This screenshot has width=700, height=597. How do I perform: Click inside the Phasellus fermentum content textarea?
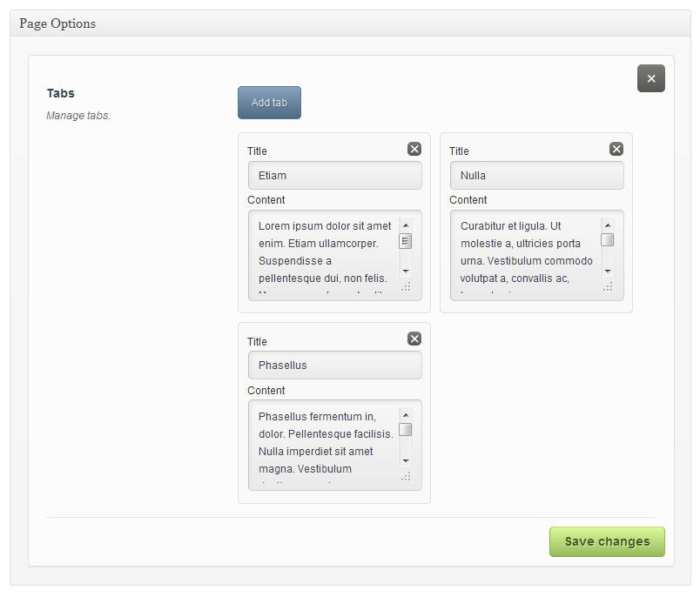[x=324, y=443]
